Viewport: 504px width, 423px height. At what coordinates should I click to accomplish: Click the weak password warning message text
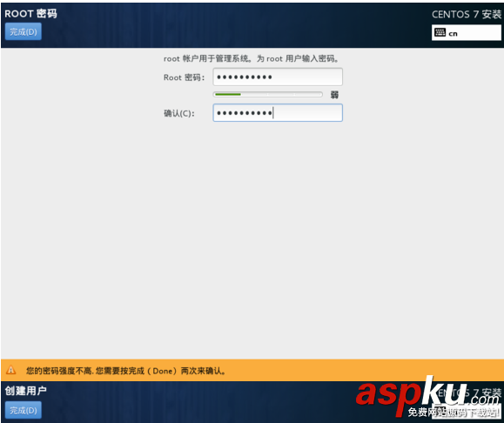[x=126, y=371]
